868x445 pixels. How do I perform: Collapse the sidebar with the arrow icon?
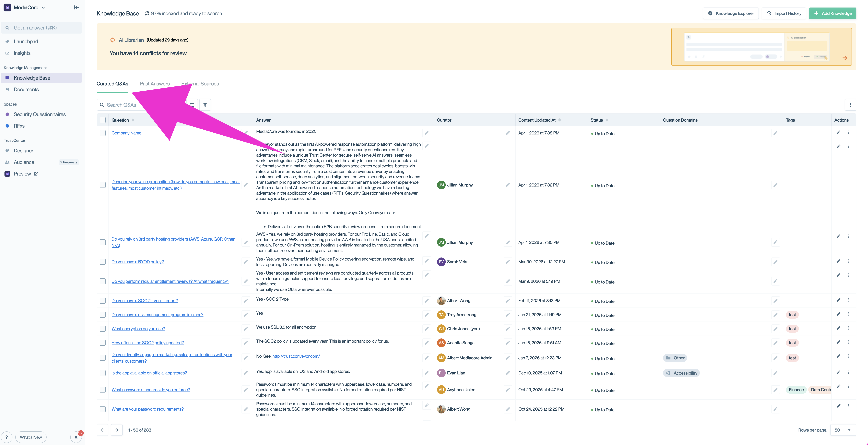click(77, 7)
